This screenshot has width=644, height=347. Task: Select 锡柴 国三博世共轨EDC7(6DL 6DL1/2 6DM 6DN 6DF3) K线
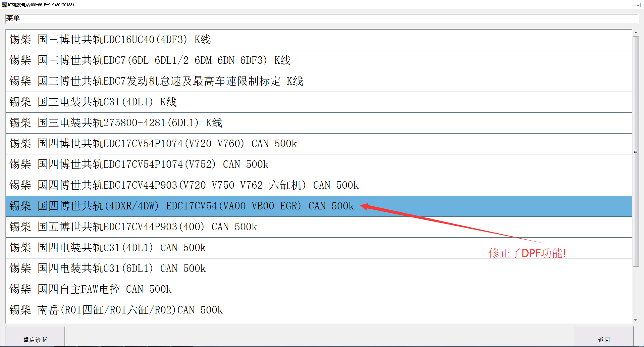[x=319, y=61]
